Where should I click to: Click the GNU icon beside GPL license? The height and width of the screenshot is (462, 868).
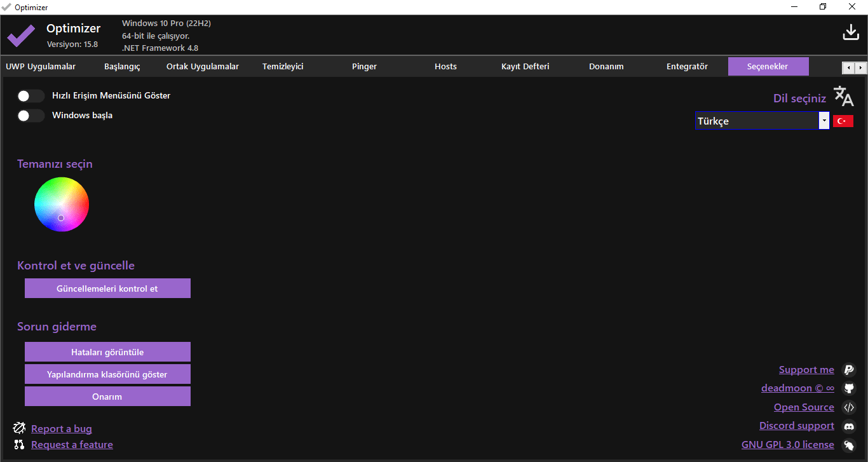[x=848, y=445]
